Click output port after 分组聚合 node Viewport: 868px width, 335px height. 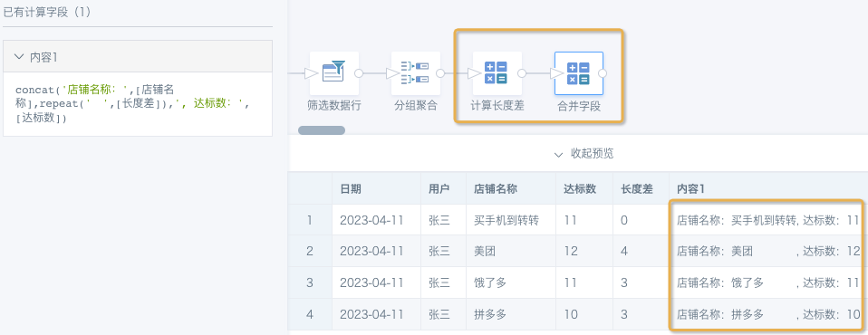pos(440,73)
